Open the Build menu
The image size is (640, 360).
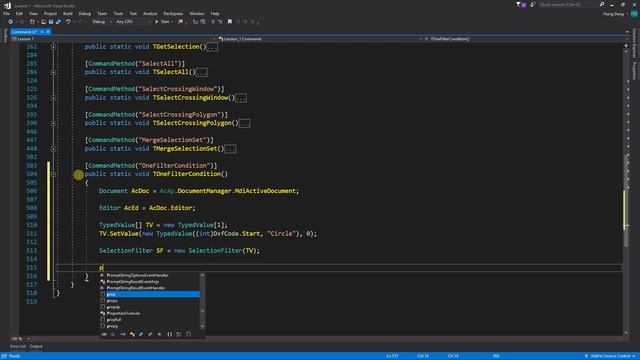(68, 13)
